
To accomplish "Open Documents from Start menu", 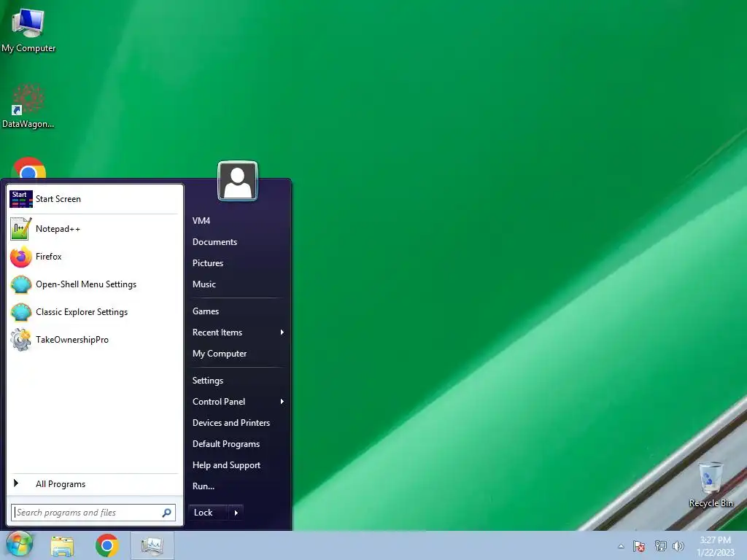I will 215,242.
